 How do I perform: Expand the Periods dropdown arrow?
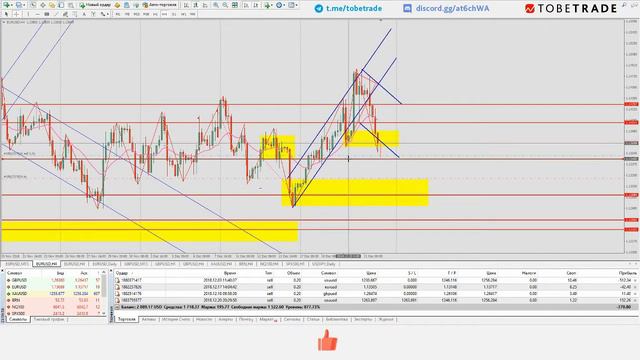coord(284,5)
